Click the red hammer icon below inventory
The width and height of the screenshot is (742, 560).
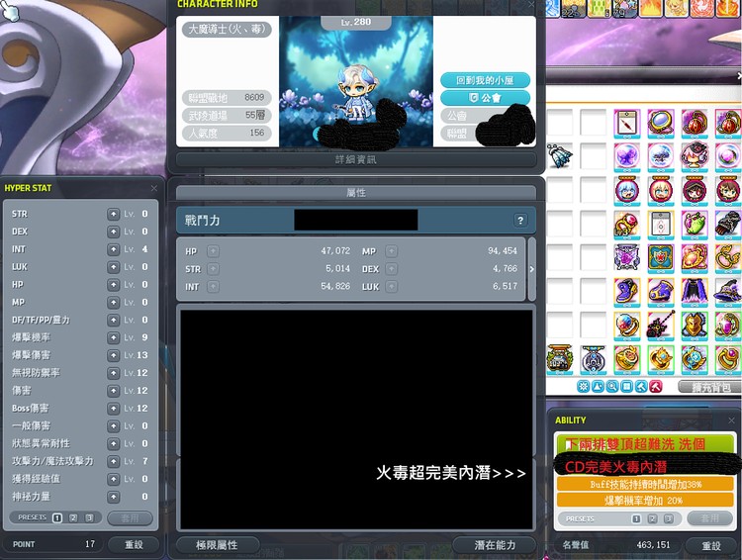click(x=655, y=387)
